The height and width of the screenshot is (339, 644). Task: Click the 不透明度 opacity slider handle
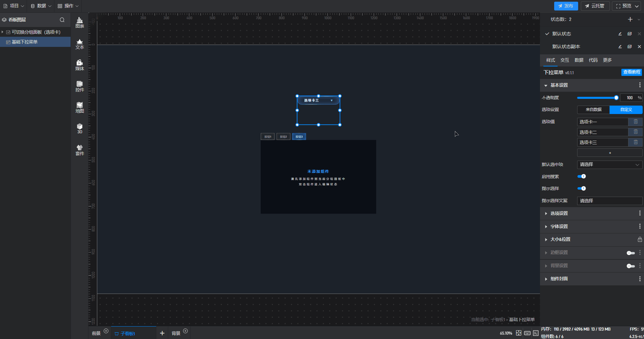[x=616, y=98]
